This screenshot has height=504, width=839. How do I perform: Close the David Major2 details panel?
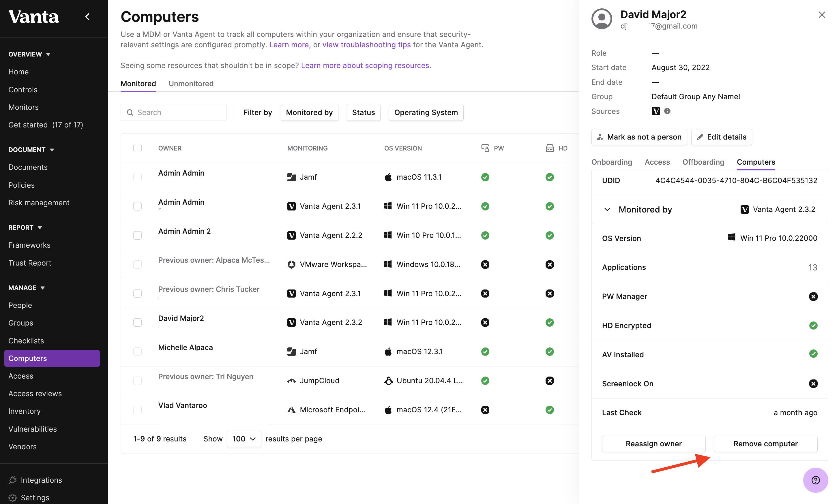822,15
